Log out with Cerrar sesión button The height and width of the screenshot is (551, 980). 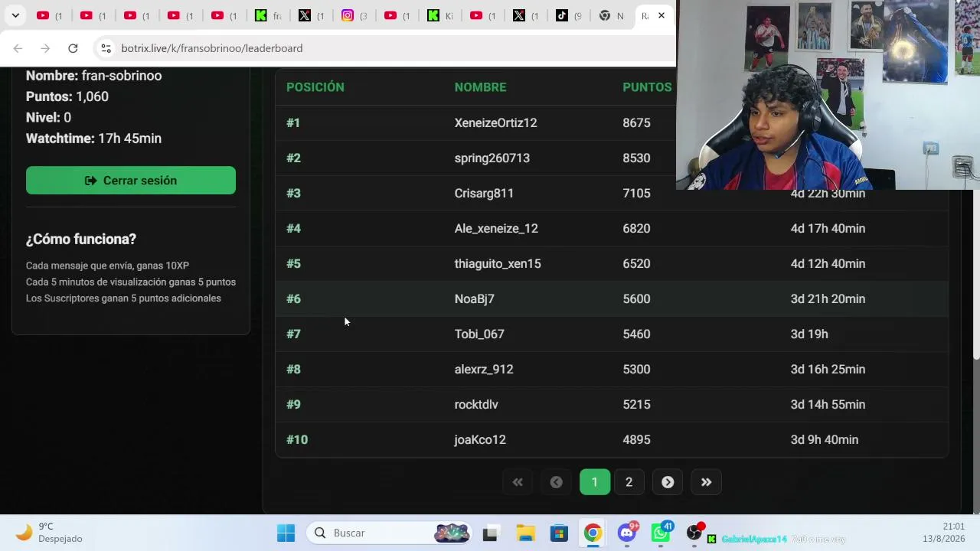click(x=131, y=181)
